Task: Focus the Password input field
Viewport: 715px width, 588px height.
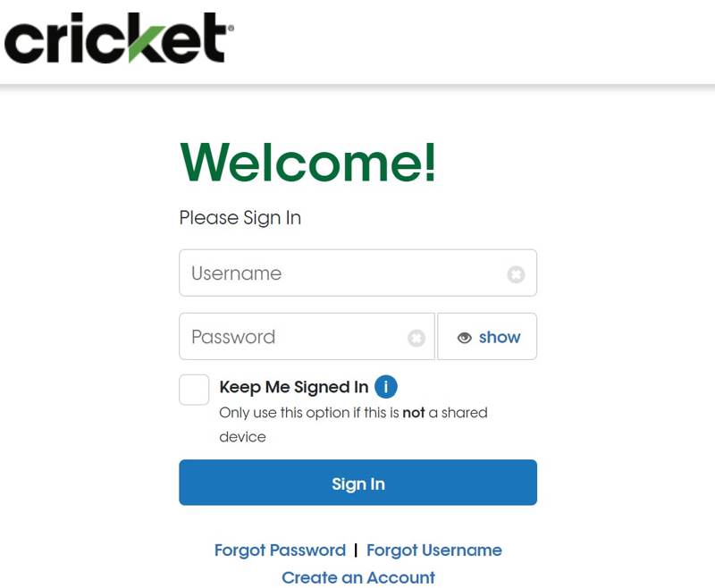Action: (x=307, y=336)
